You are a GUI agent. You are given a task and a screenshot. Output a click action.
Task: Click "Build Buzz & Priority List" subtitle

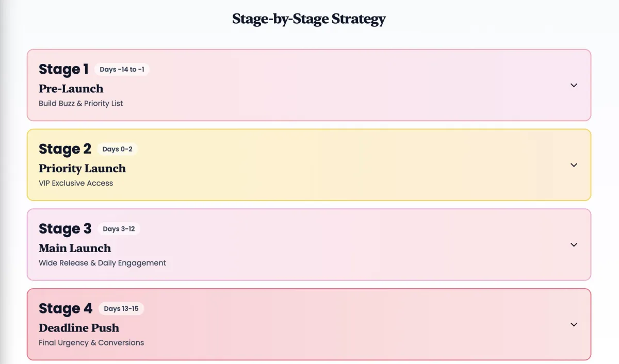click(81, 103)
